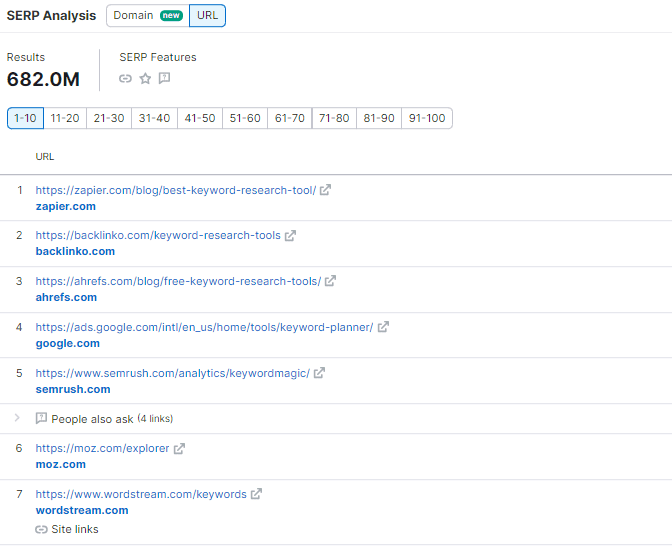Click the (4 links) count text
The height and width of the screenshot is (548, 672).
pos(156,419)
